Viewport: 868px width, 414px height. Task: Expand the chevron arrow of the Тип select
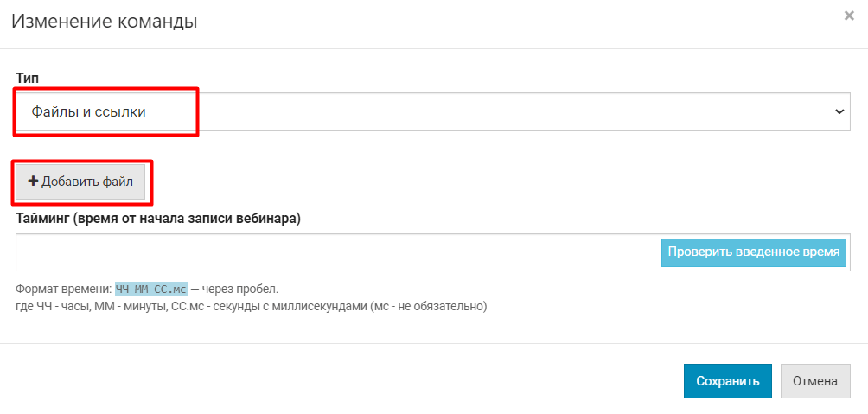[x=839, y=111]
